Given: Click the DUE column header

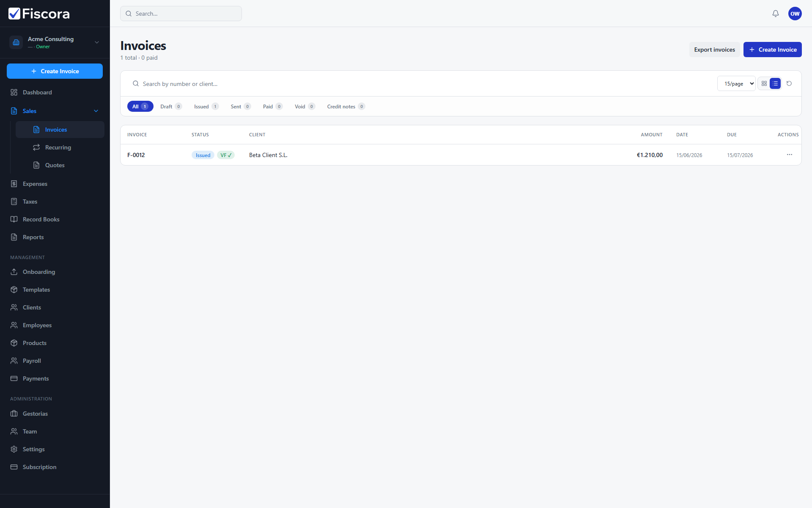Looking at the screenshot, I should [x=732, y=135].
